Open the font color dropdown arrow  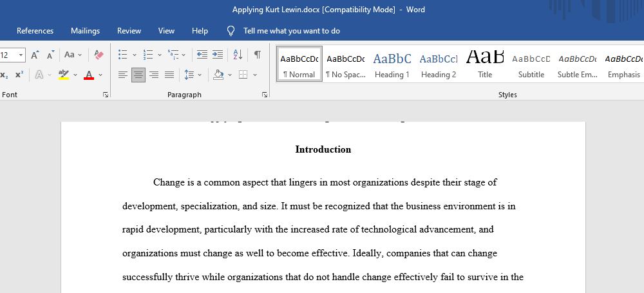100,75
